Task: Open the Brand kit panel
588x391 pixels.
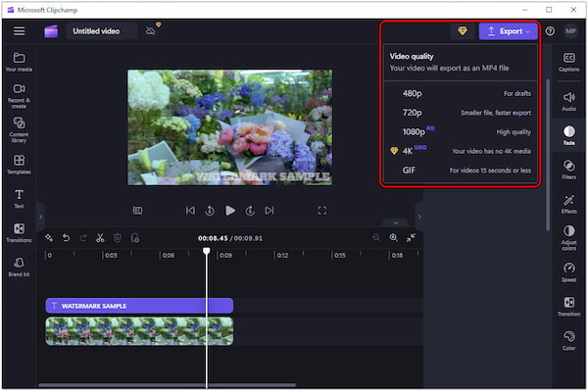Action: (x=19, y=267)
